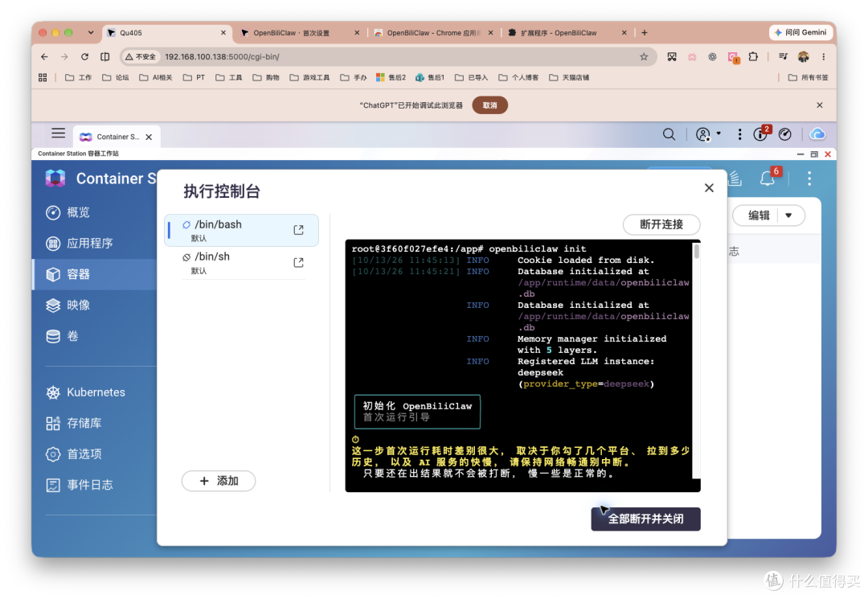Open the apps grid in bookmarks bar
The height and width of the screenshot is (599, 868).
[43, 77]
